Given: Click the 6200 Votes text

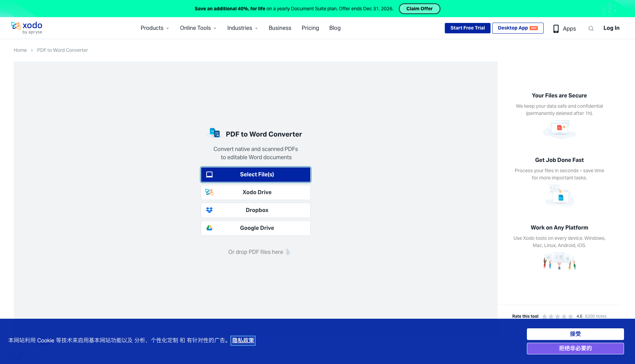Looking at the screenshot, I should 596,316.
